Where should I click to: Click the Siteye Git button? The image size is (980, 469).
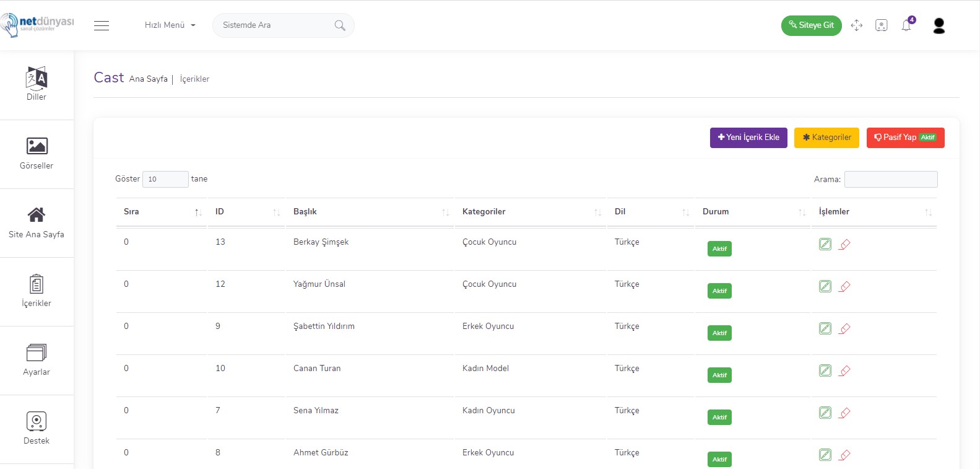[812, 25]
